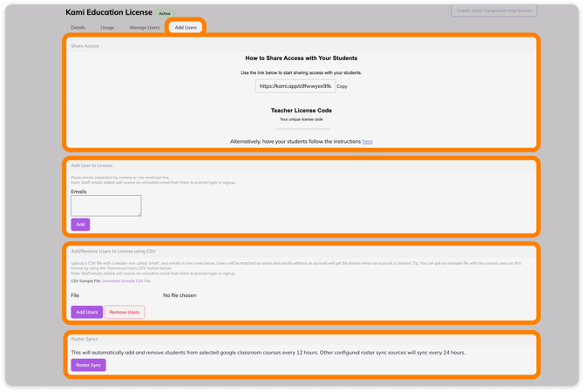The image size is (584, 392).
Task: Select the Add Users tab
Action: click(186, 28)
